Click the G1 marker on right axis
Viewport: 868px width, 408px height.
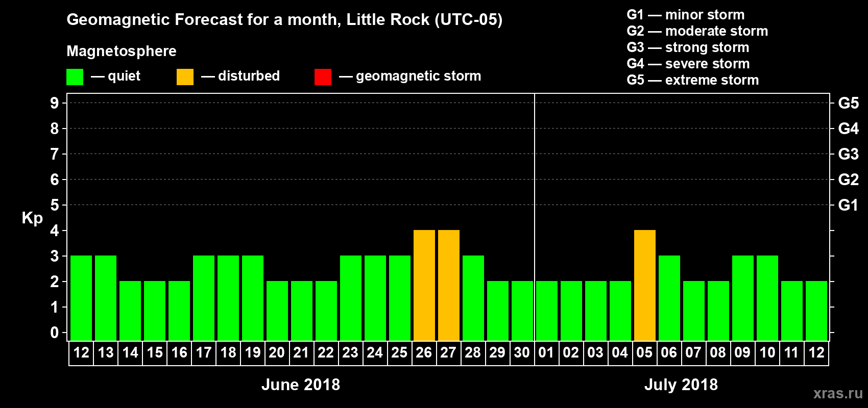click(x=849, y=205)
